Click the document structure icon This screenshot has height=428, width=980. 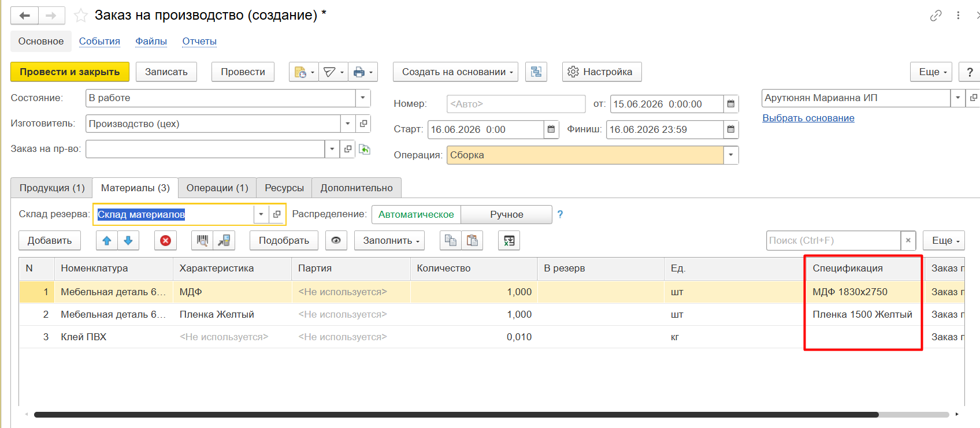point(536,72)
